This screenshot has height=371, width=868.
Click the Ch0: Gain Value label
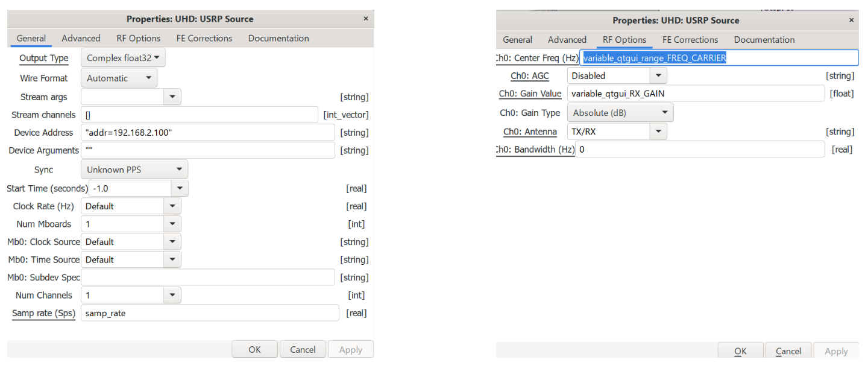[x=530, y=94]
